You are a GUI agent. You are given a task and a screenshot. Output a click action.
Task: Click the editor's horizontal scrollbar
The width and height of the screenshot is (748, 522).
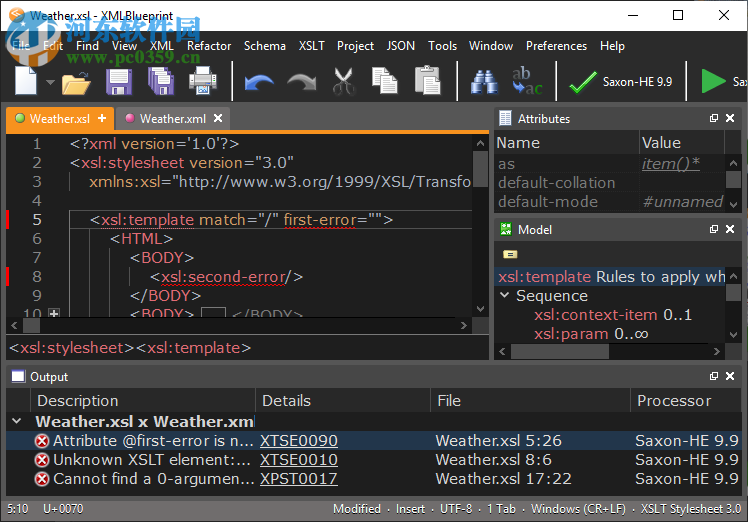click(240, 326)
